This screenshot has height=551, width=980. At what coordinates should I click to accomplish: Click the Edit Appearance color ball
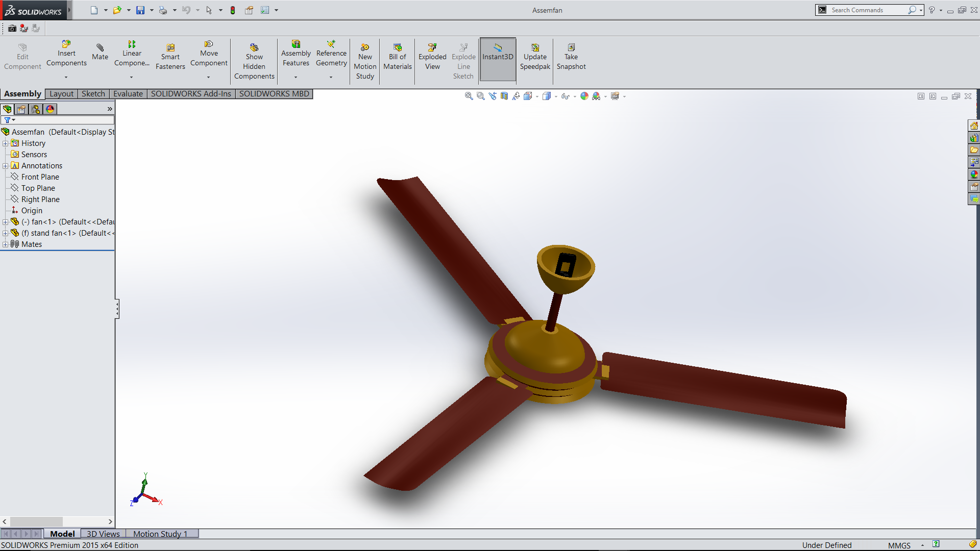pyautogui.click(x=584, y=96)
